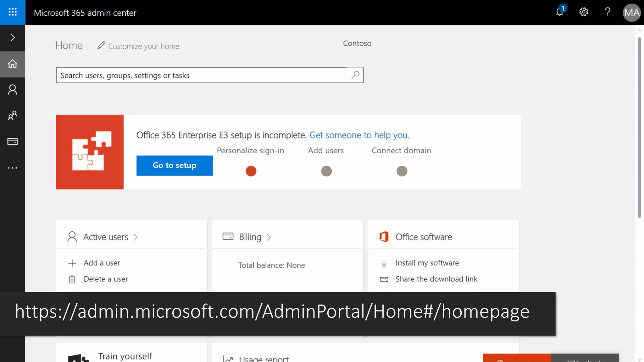
Task: Click Share the download link
Action: [436, 279]
